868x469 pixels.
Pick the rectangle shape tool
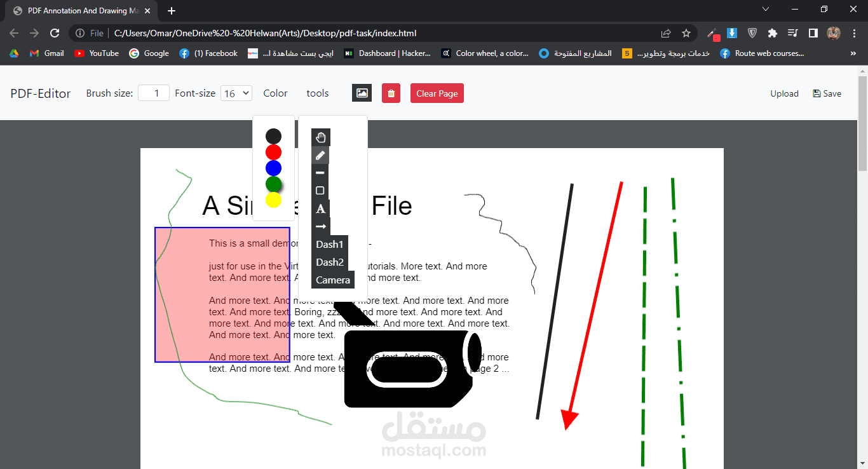(320, 190)
